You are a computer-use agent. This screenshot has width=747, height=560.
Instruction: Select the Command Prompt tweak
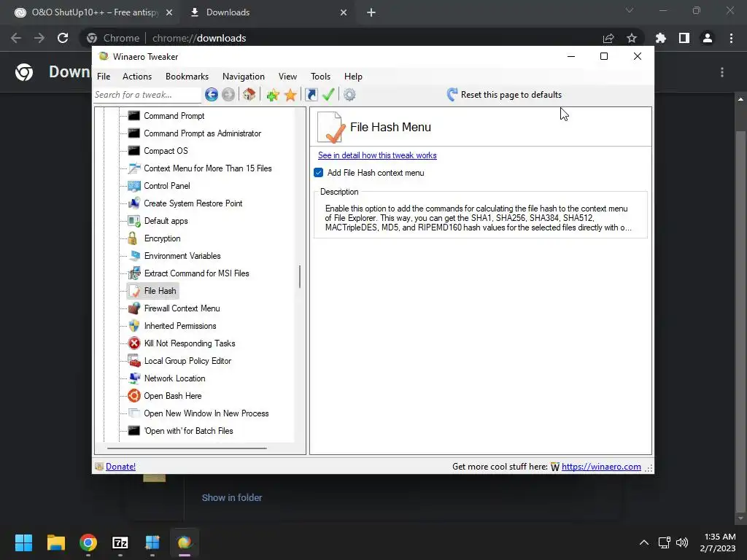pyautogui.click(x=174, y=116)
